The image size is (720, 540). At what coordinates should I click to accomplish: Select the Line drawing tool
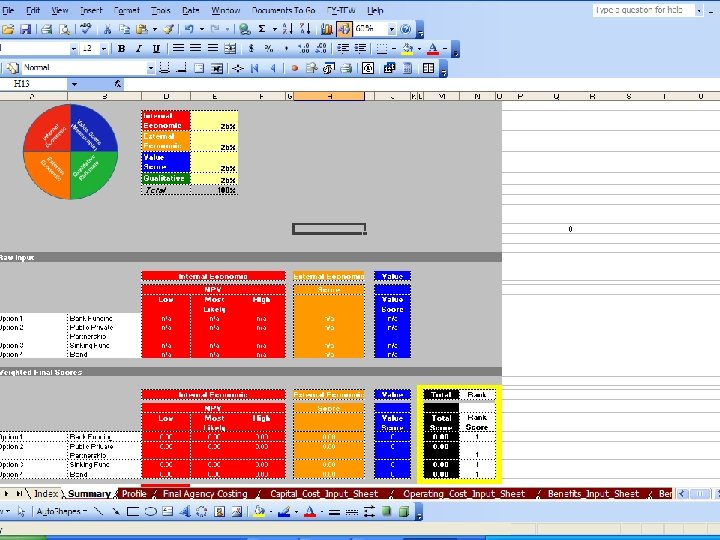pos(98,511)
